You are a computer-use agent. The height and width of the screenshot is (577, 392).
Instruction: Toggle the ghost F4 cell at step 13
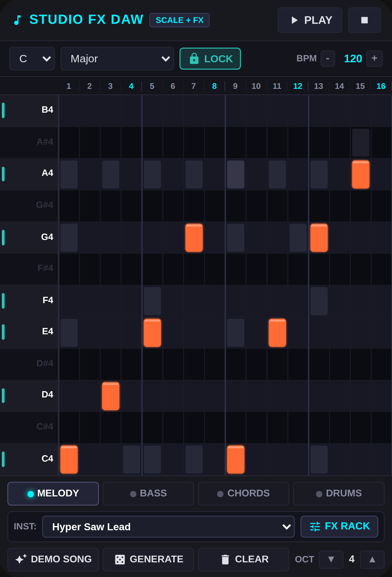(x=319, y=301)
